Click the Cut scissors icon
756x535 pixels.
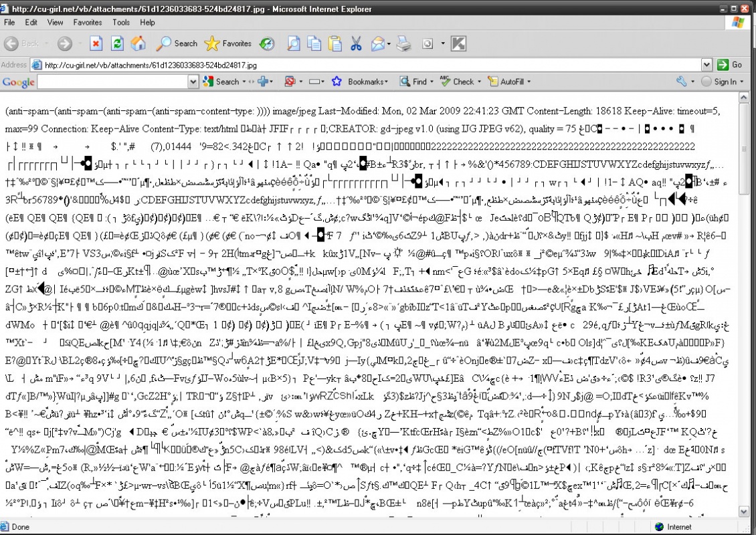pos(355,43)
